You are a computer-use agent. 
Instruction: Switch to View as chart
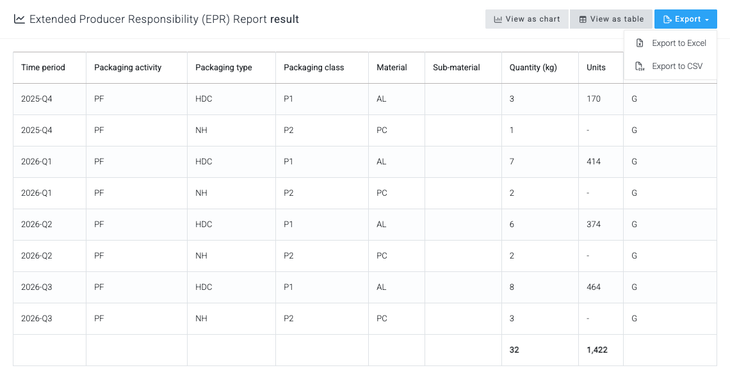527,19
